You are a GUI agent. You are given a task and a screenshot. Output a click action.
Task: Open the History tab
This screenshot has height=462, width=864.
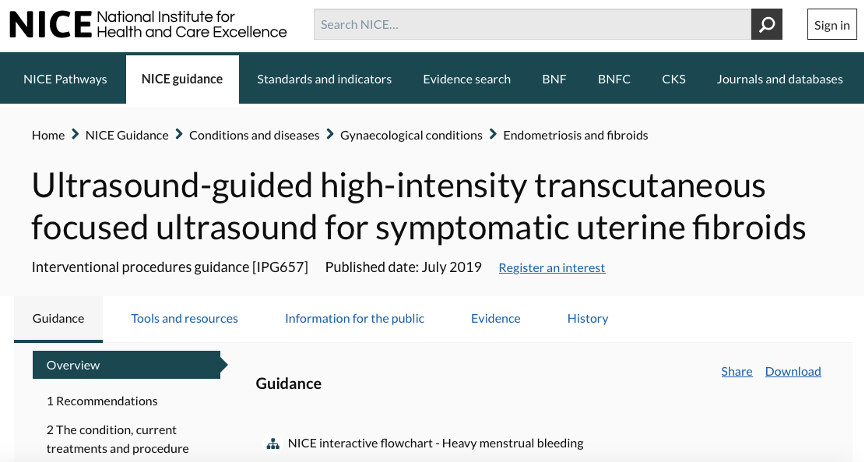[x=587, y=318]
